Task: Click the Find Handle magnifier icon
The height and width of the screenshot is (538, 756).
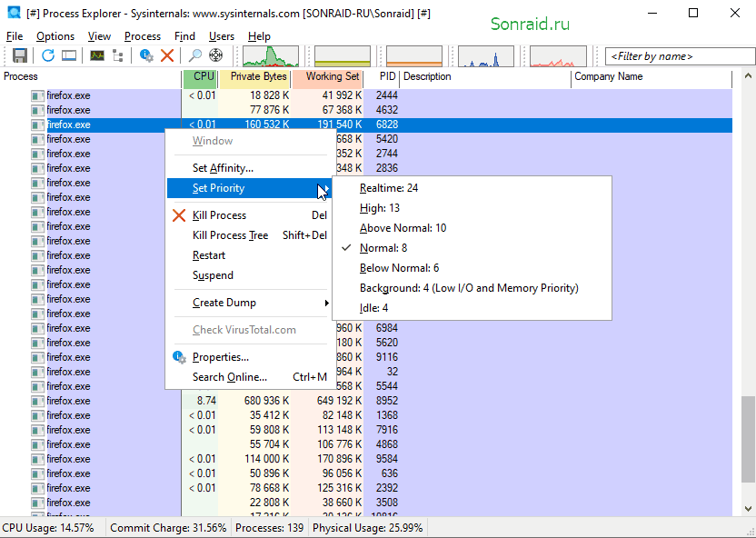Action: (x=194, y=56)
